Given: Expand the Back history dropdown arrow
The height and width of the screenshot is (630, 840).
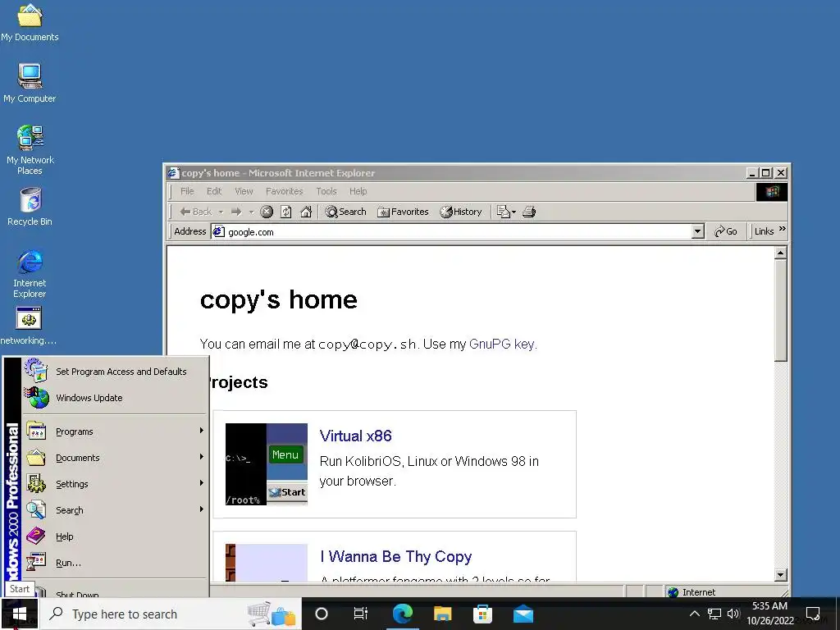Looking at the screenshot, I should click(x=221, y=212).
